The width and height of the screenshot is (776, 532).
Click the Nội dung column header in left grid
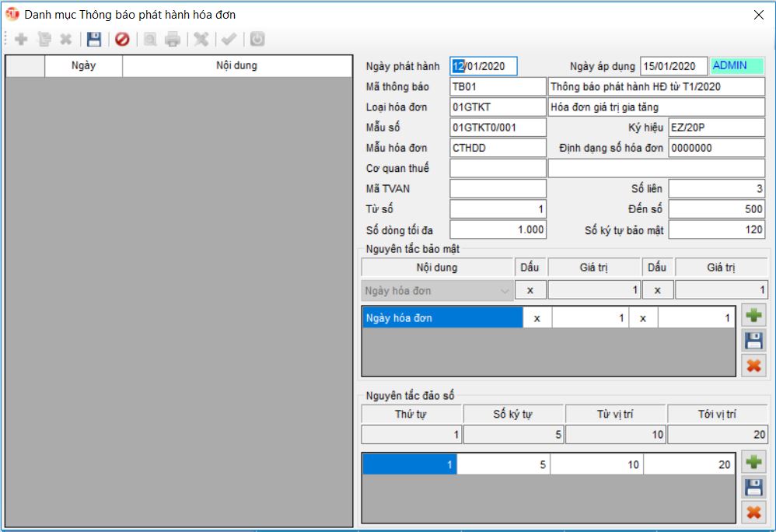pyautogui.click(x=236, y=66)
